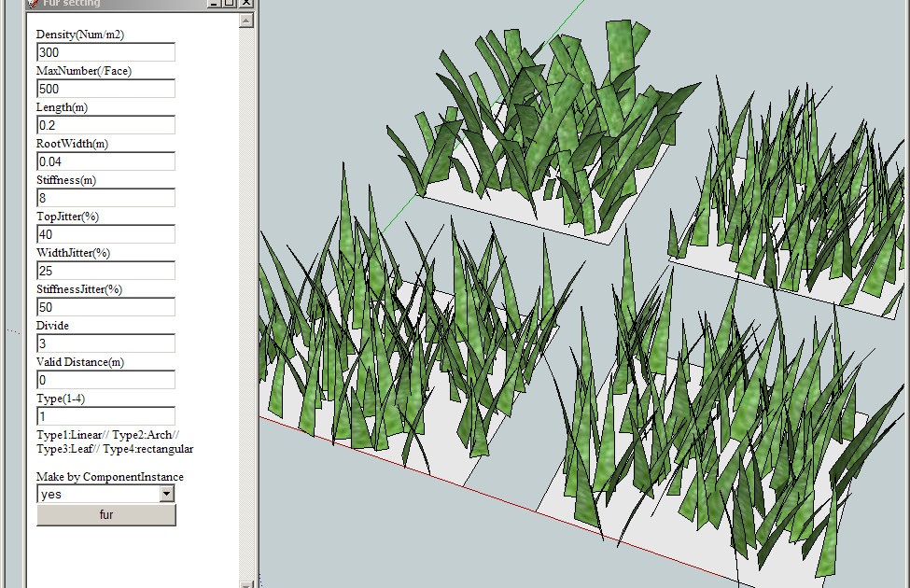Image resolution: width=910 pixels, height=588 pixels.
Task: Click into the RootWidth(m) field
Action: (105, 161)
